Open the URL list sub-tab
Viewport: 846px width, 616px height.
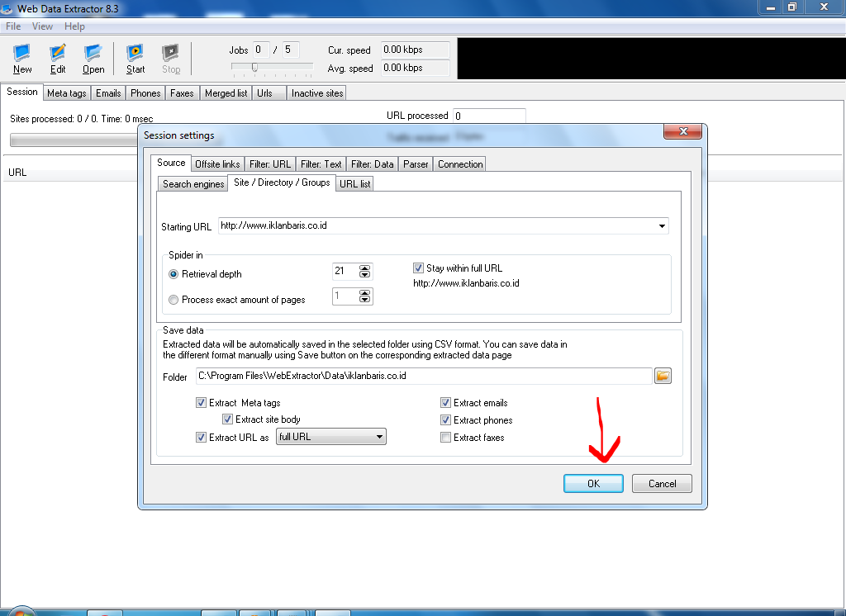coord(355,184)
